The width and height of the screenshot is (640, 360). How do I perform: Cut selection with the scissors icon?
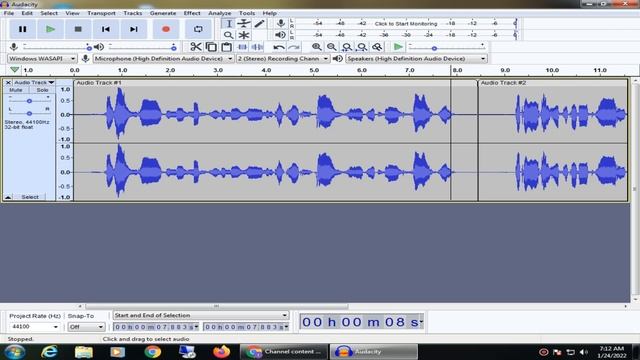(196, 47)
